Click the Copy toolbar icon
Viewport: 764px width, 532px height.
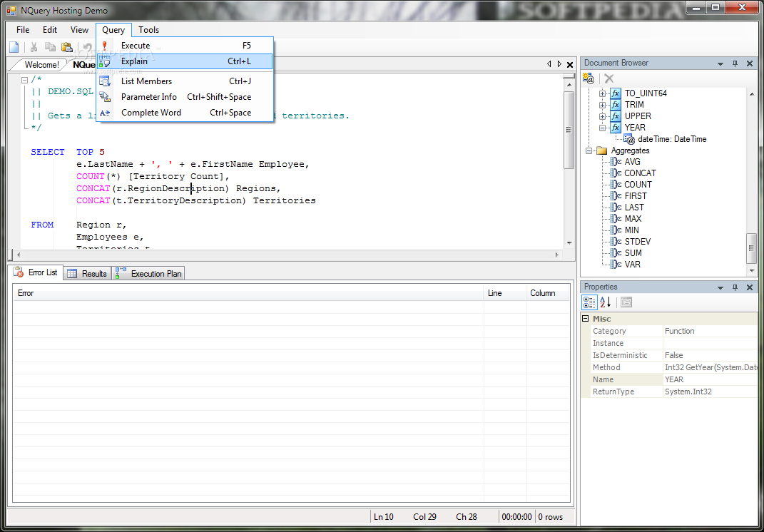(x=50, y=47)
